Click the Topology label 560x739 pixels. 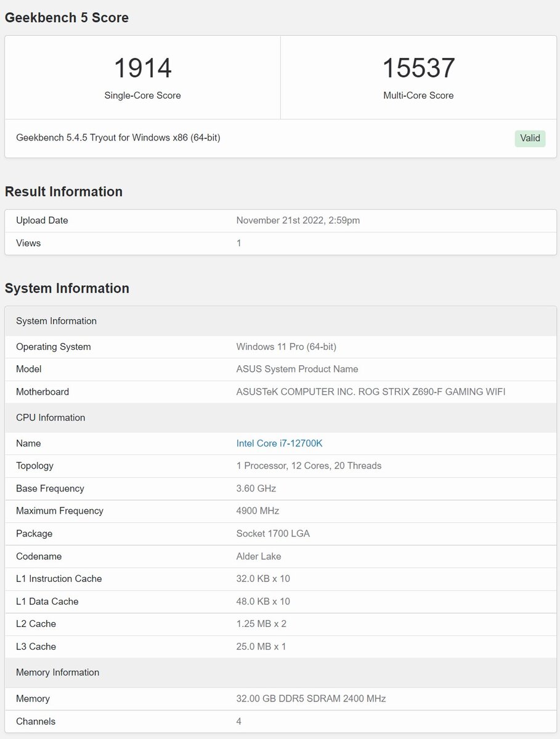(34, 466)
